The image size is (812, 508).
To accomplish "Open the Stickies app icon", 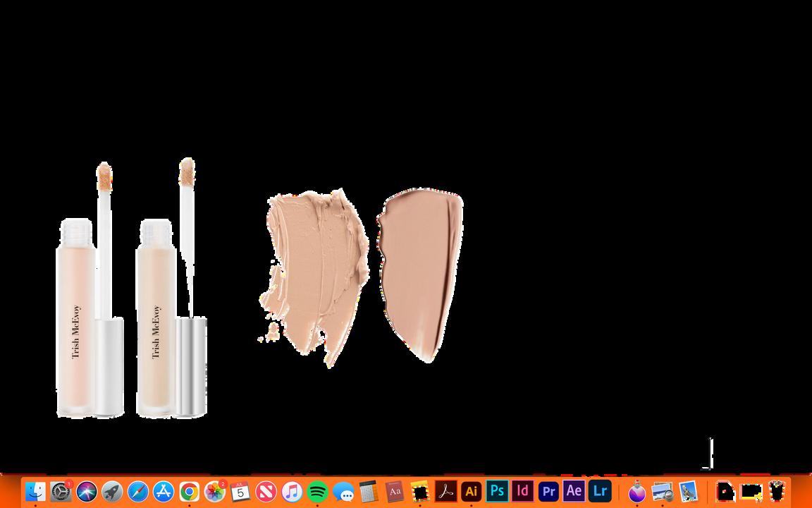I will tap(420, 491).
